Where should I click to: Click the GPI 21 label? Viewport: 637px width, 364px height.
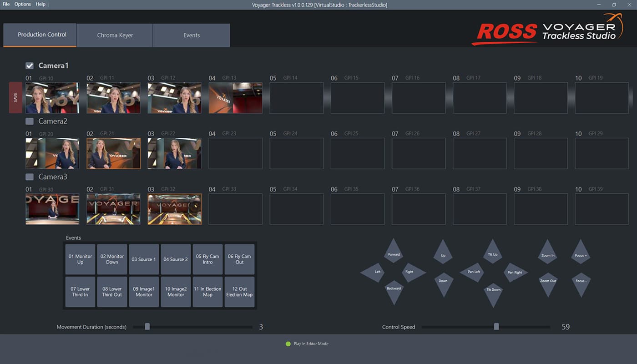click(x=107, y=134)
